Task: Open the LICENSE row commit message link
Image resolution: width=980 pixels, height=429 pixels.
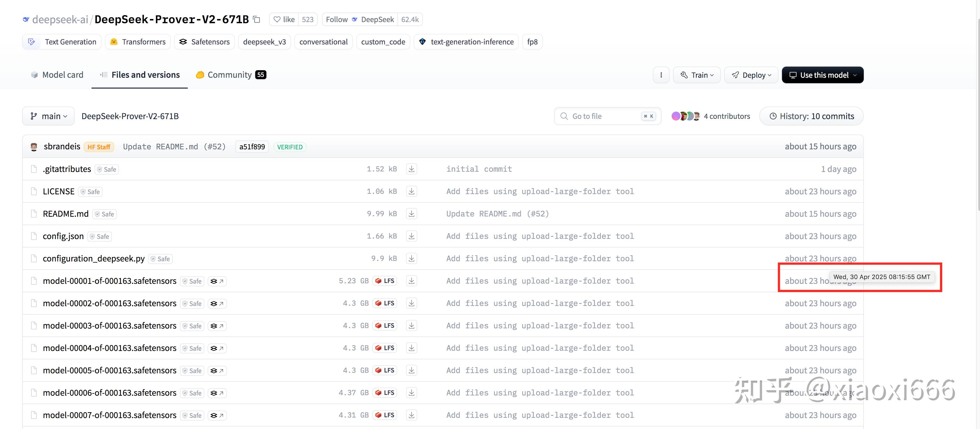Action: (540, 192)
